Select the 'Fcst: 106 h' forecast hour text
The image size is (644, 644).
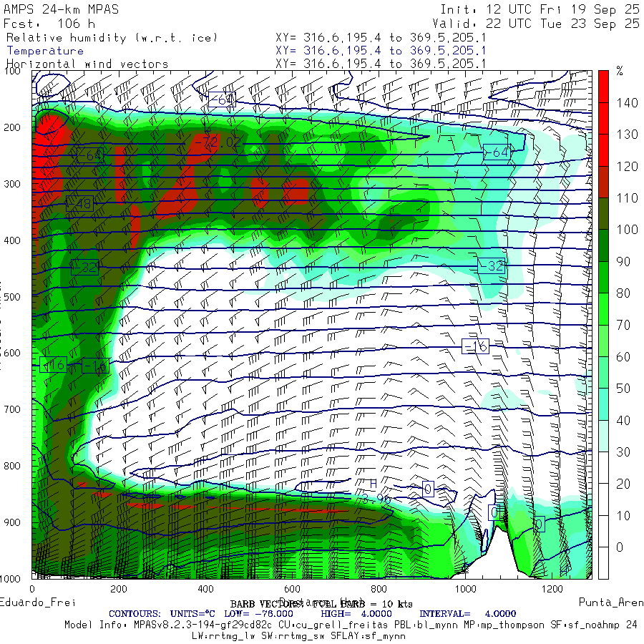[49, 24]
